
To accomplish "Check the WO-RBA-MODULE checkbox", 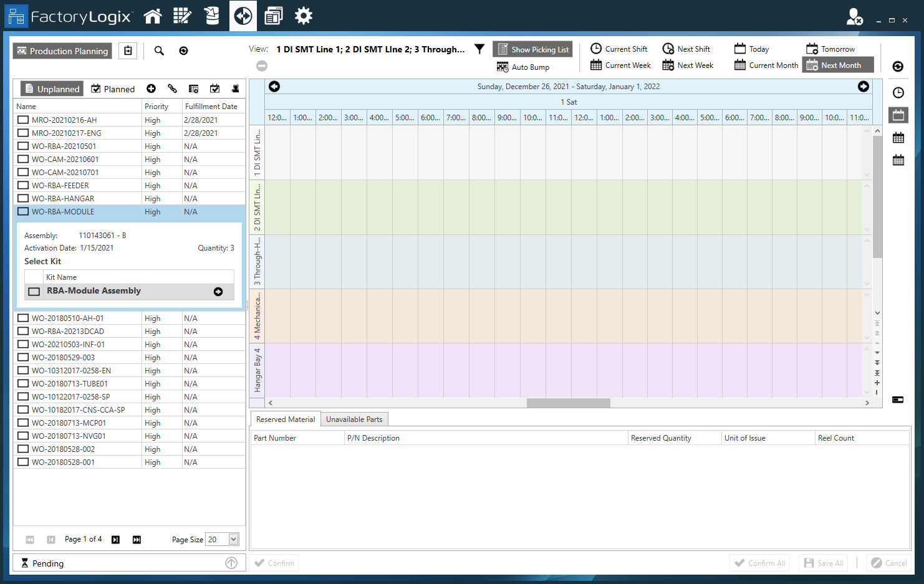I will point(23,211).
